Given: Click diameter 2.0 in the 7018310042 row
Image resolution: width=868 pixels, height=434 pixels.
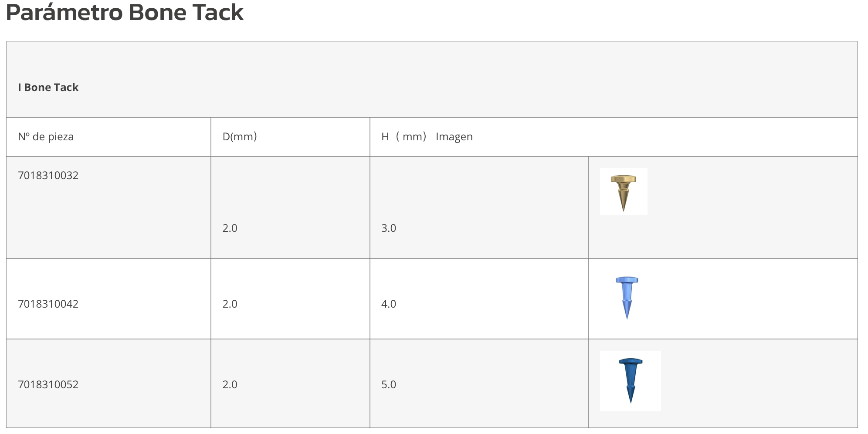Looking at the screenshot, I should (230, 304).
